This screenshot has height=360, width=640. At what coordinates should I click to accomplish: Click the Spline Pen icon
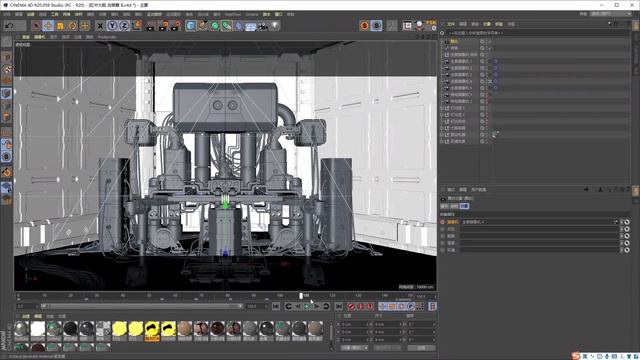pyautogui.click(x=203, y=26)
